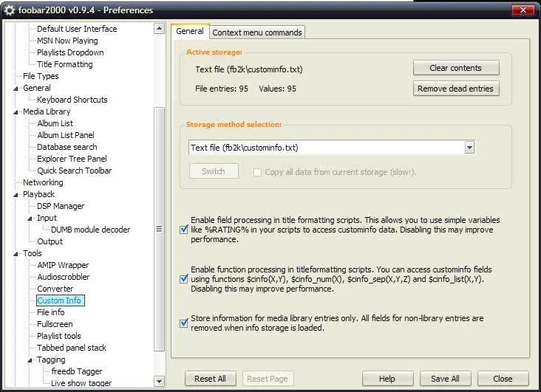The width and height of the screenshot is (541, 392).
Task: Toggle function processing in titleformatting checkbox
Action: tap(184, 278)
